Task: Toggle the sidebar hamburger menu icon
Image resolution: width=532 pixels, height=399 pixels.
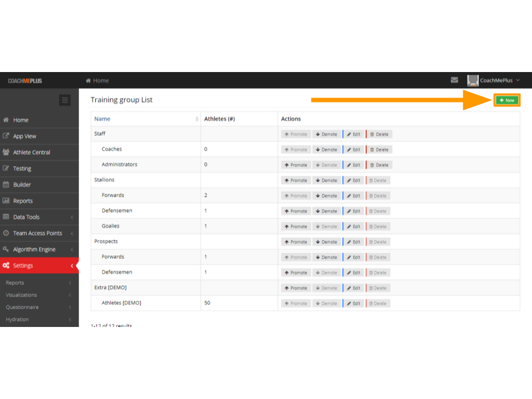Action: (64, 100)
